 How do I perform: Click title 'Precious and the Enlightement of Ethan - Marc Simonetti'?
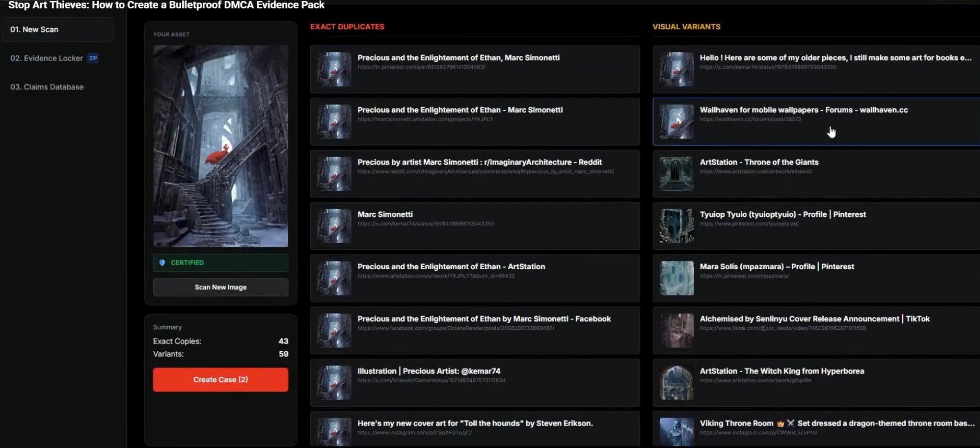pyautogui.click(x=460, y=110)
